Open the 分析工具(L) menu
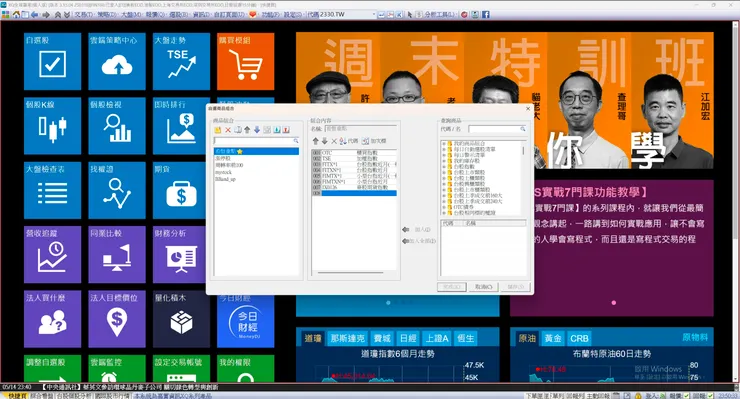The width and height of the screenshot is (740, 399). click(440, 15)
